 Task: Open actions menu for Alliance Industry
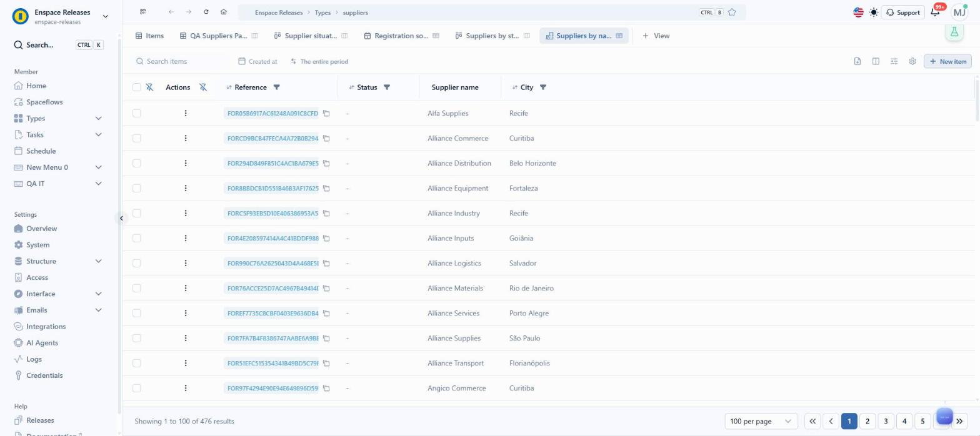pyautogui.click(x=186, y=213)
